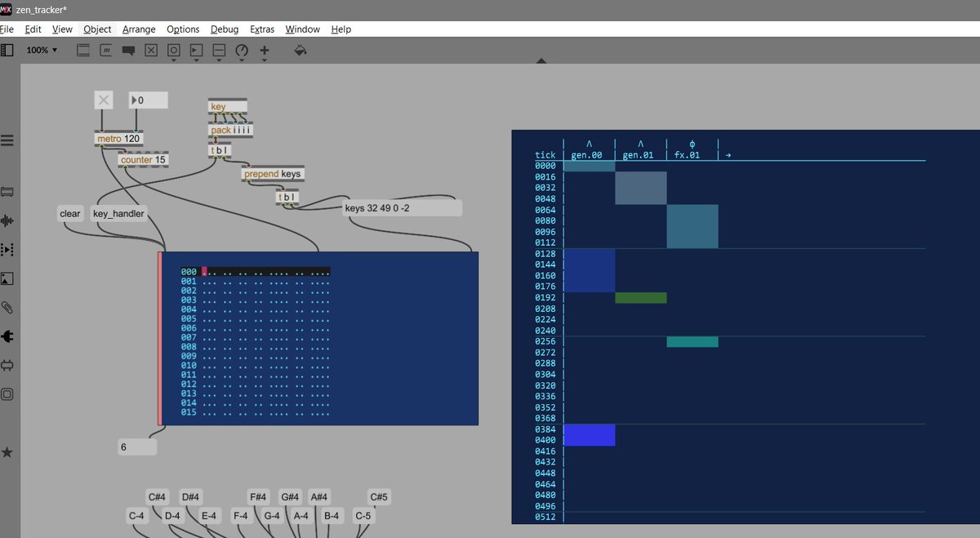Click the clear message box
The width and height of the screenshot is (980, 538).
(70, 214)
